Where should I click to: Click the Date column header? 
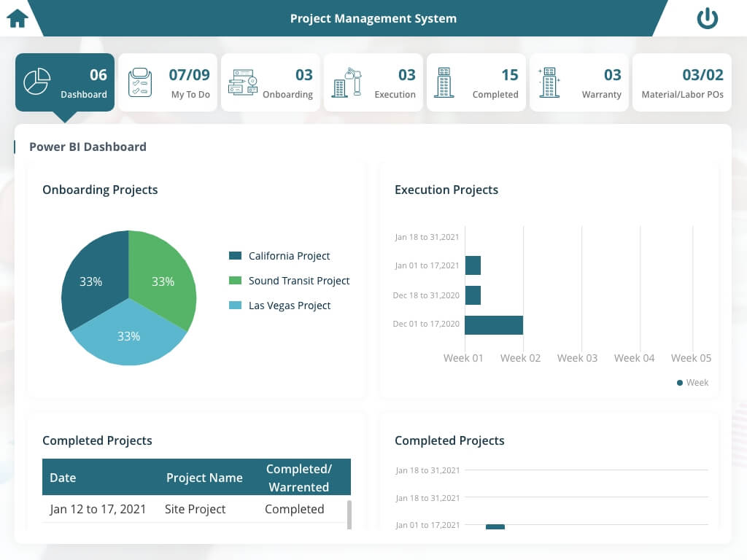pos(63,478)
